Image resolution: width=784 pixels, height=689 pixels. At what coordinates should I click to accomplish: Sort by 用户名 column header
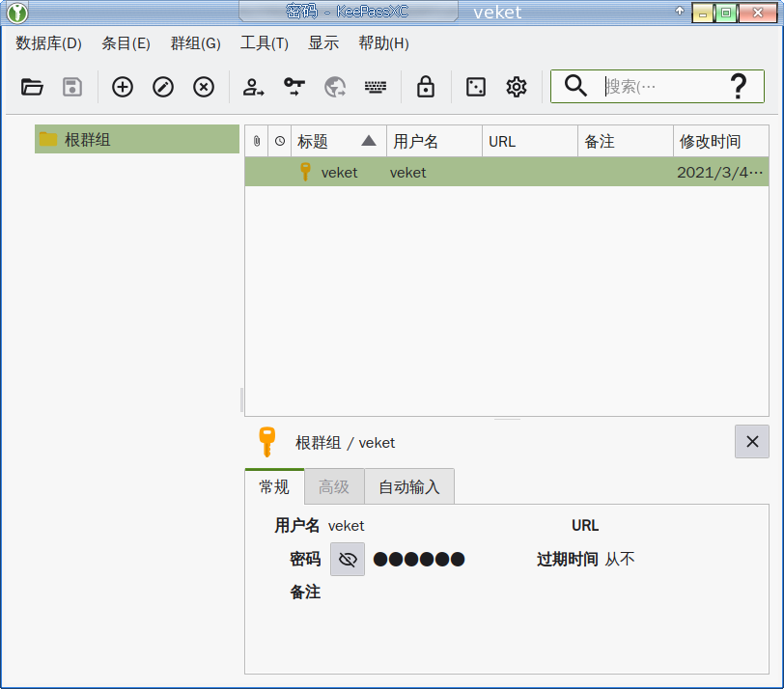coord(434,141)
